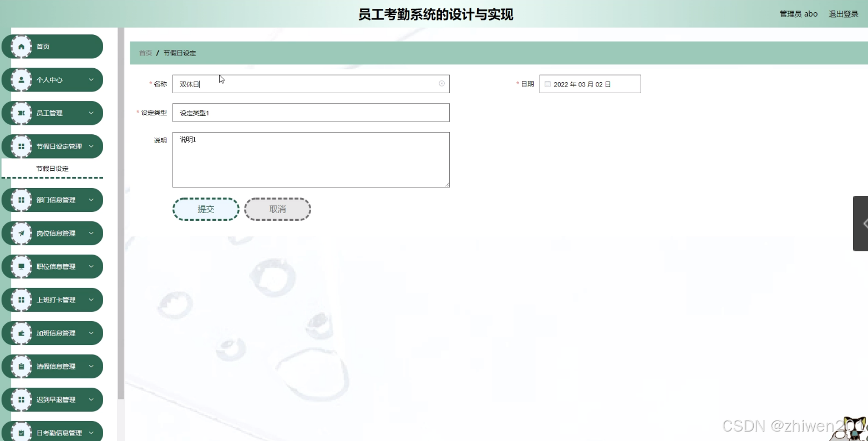Screen dimensions: 868x441
Task: Click the home icon beside 首页
Action: click(22, 47)
